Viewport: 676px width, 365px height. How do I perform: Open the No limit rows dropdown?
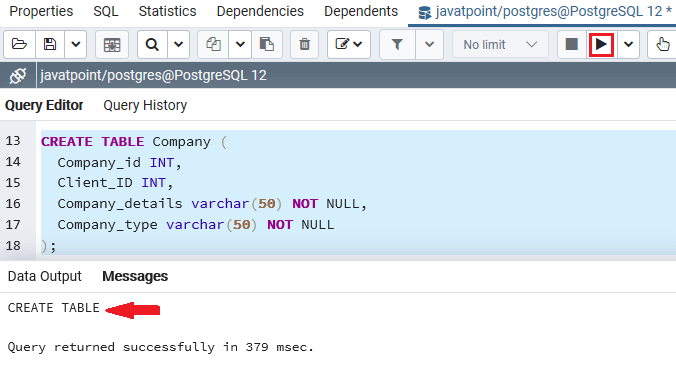(x=500, y=44)
